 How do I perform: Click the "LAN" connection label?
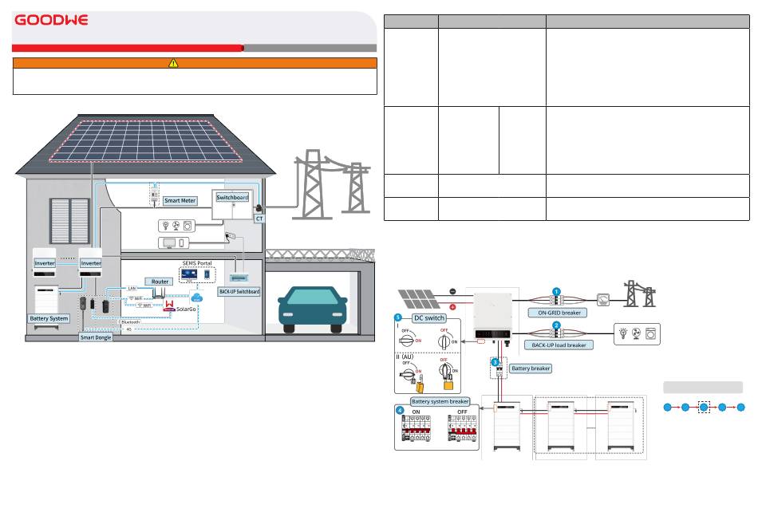pyautogui.click(x=132, y=289)
